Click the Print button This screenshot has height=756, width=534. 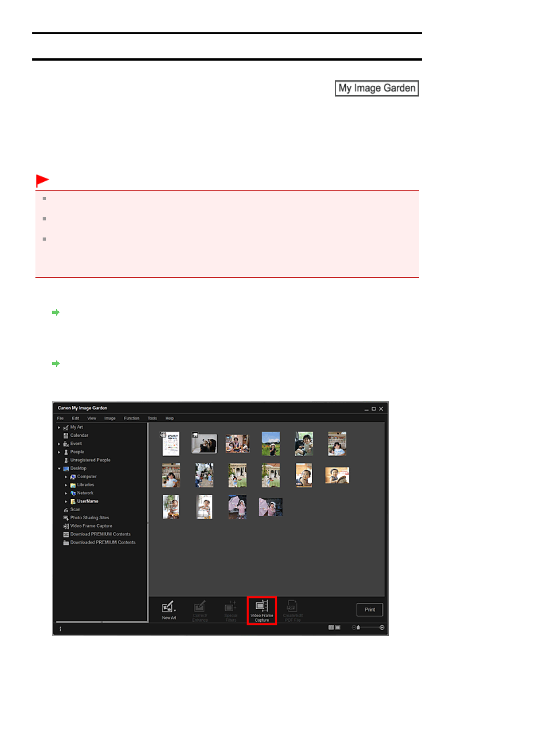tap(370, 610)
